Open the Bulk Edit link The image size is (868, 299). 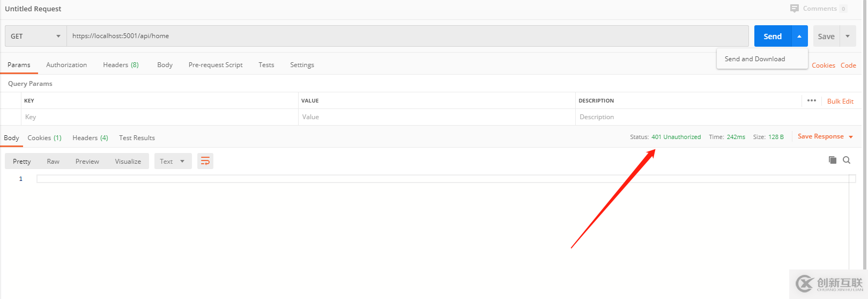tap(840, 101)
